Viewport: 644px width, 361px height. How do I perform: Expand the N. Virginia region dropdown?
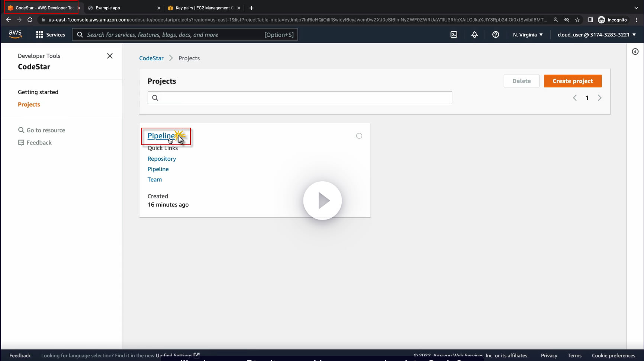pos(528,35)
